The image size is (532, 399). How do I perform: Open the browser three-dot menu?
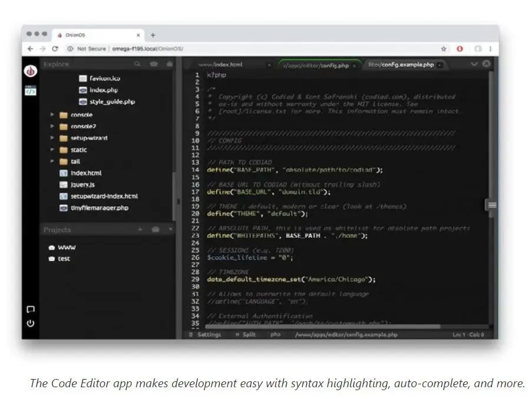tap(490, 49)
